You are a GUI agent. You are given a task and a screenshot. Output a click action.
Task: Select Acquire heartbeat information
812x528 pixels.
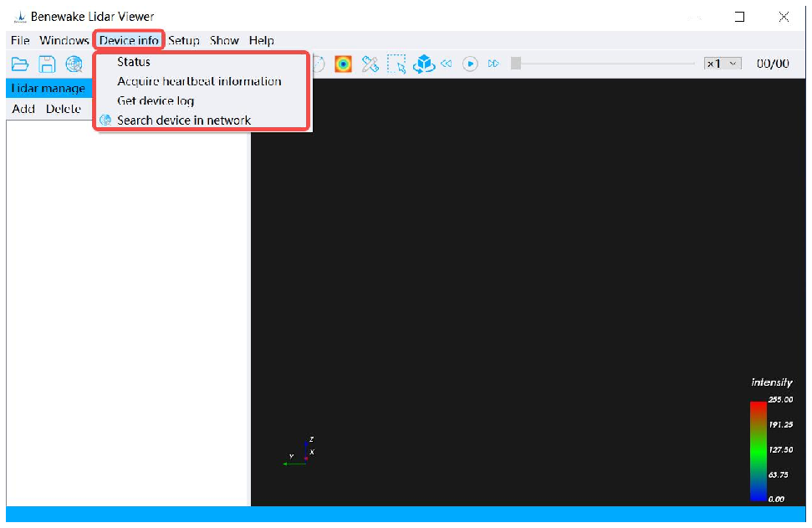(202, 81)
